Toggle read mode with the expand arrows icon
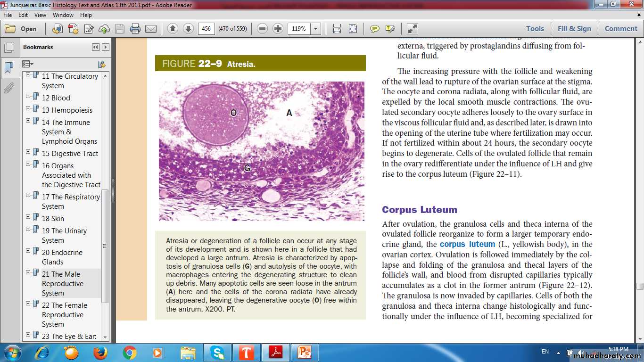This screenshot has width=644, height=362. [412, 29]
